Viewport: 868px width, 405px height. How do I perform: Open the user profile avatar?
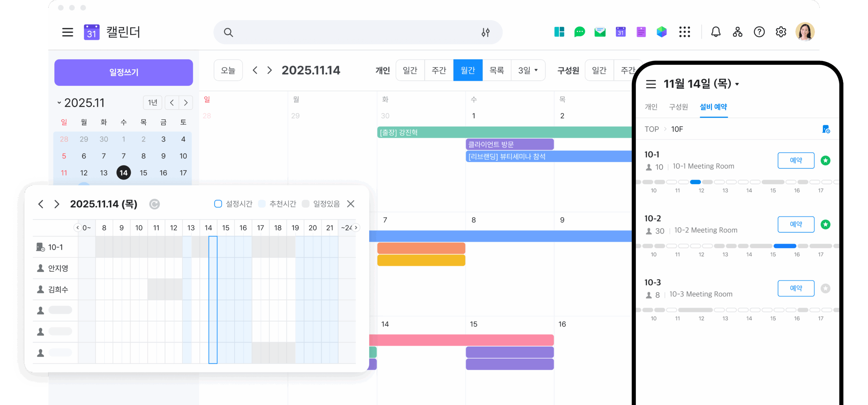pyautogui.click(x=805, y=32)
